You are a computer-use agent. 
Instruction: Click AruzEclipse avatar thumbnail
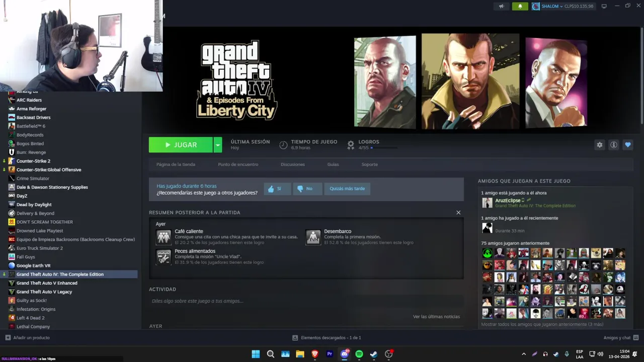(487, 203)
